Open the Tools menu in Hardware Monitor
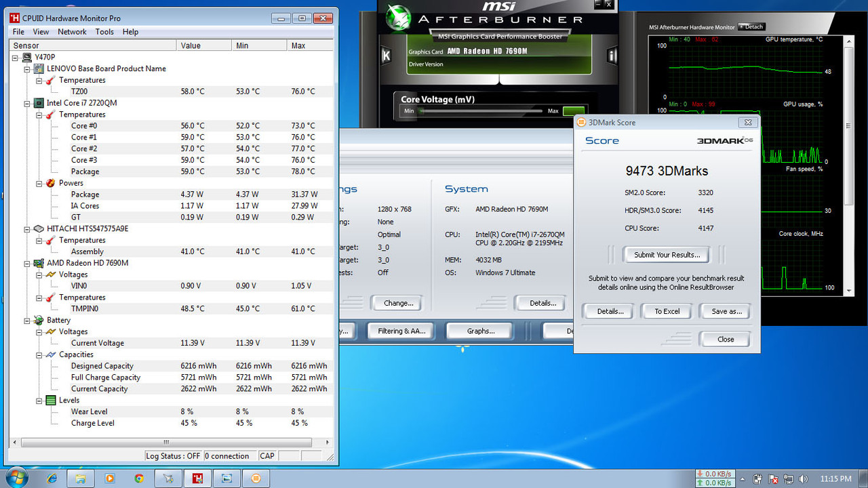Viewport: 868px width, 488px height. coord(104,32)
